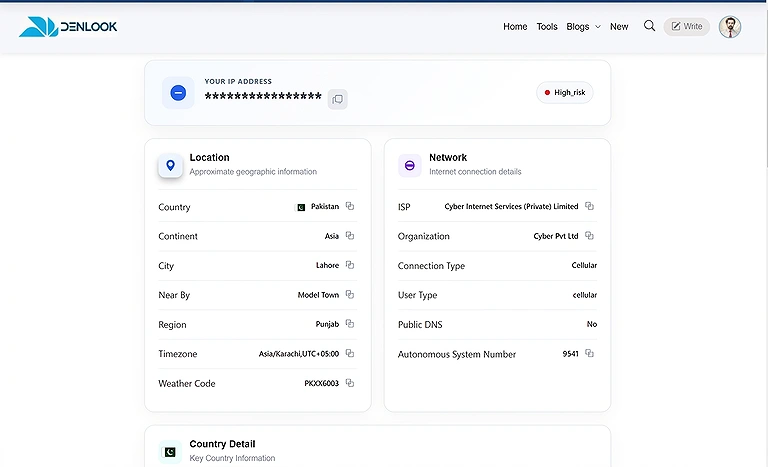Select the Connection Type value Cellular

tap(584, 265)
